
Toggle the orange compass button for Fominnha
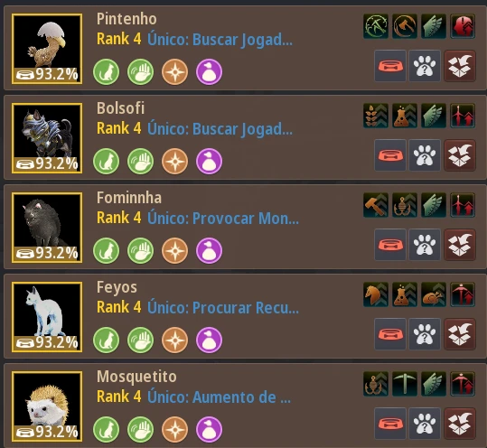pyautogui.click(x=175, y=250)
